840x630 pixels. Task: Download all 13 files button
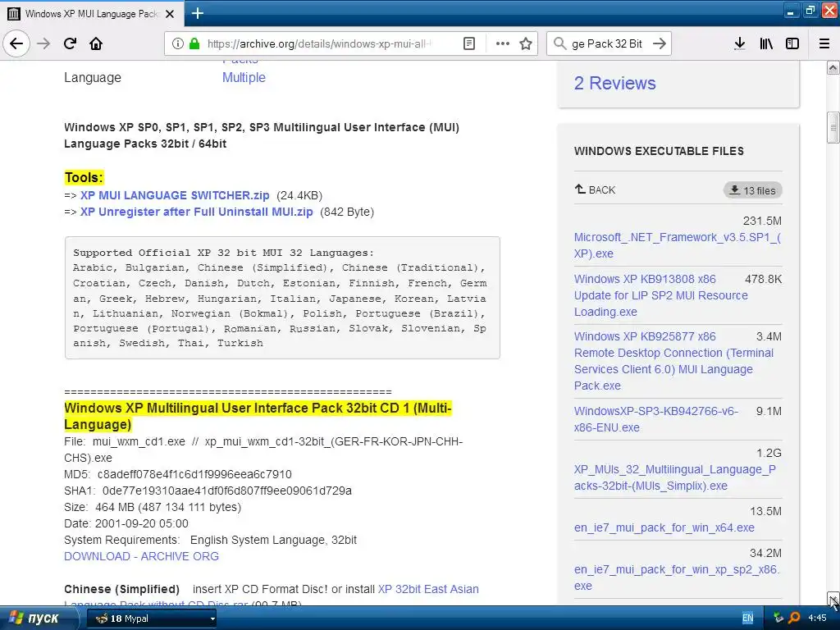click(753, 190)
